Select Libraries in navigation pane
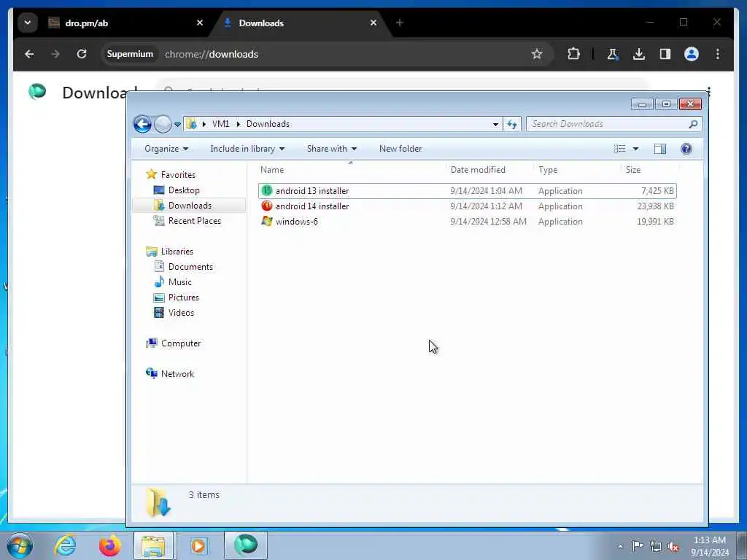This screenshot has width=747, height=560. click(x=177, y=252)
